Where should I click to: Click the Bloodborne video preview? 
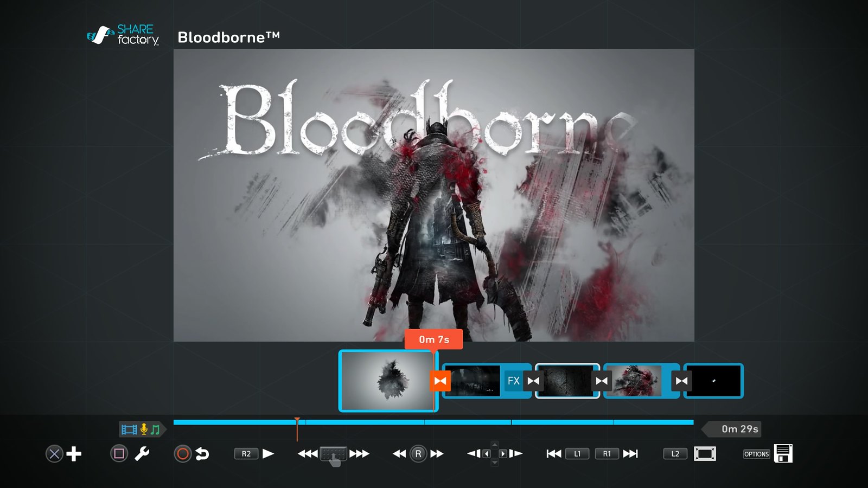[433, 195]
